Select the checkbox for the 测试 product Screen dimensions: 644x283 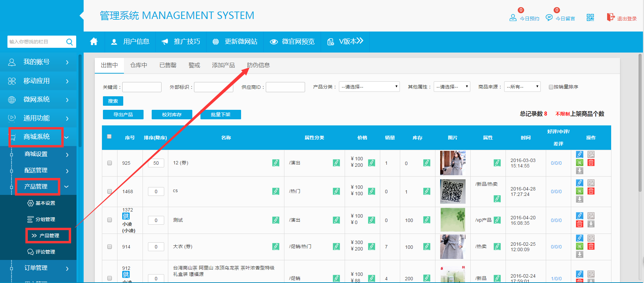tap(110, 220)
